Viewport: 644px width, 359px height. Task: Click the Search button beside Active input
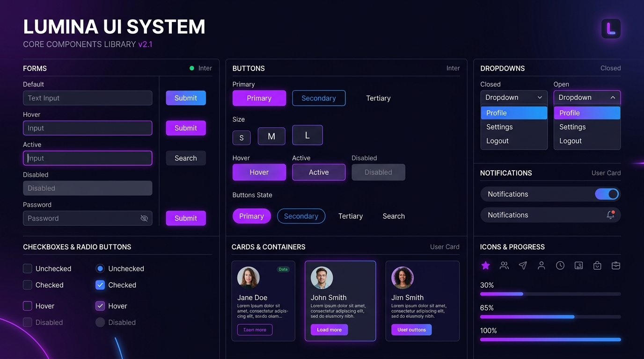[186, 158]
